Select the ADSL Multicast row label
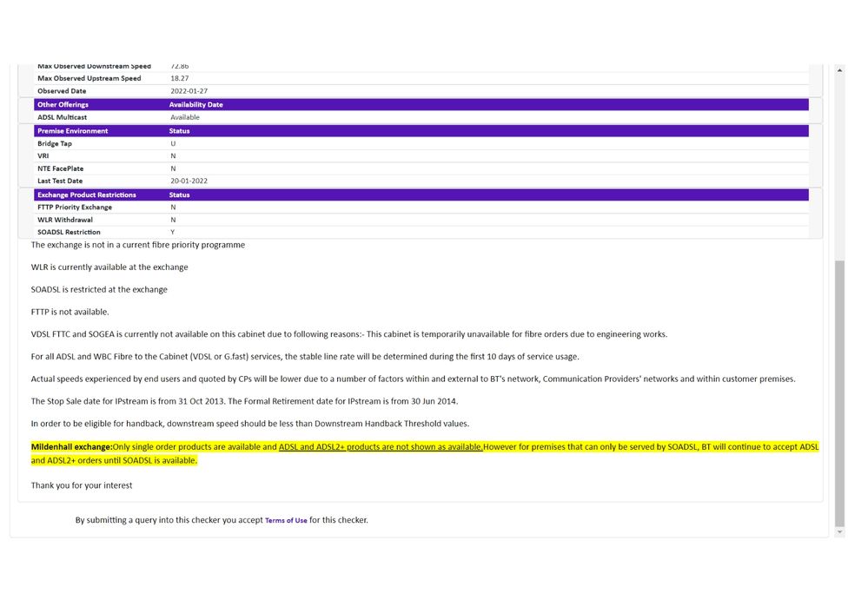Screen dimensions: 868x613 coord(62,117)
